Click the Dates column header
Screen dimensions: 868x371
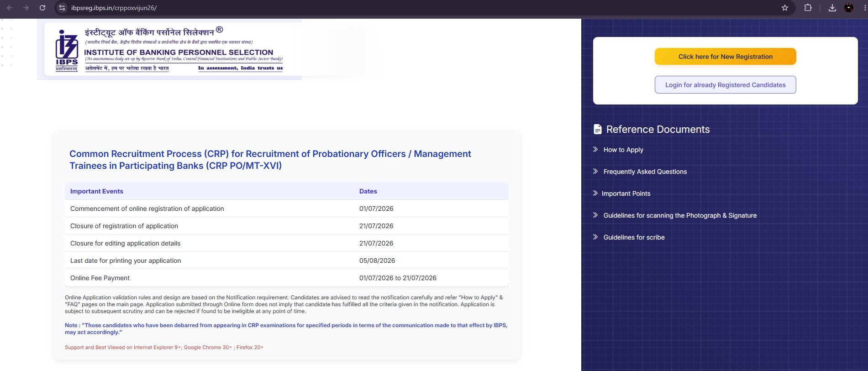[368, 191]
